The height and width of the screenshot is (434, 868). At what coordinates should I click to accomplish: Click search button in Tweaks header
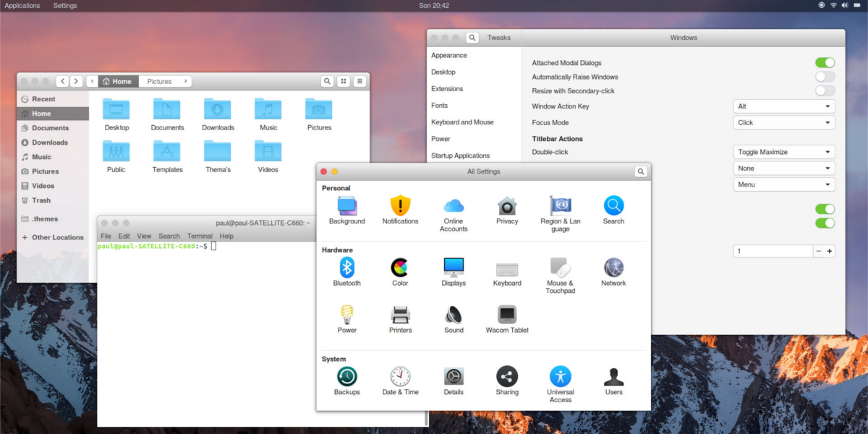tap(472, 38)
